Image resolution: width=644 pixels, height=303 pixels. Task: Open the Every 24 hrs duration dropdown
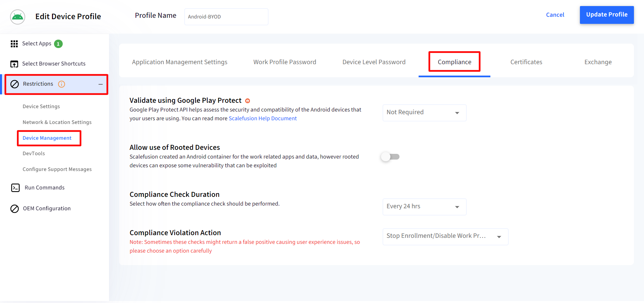tap(424, 207)
